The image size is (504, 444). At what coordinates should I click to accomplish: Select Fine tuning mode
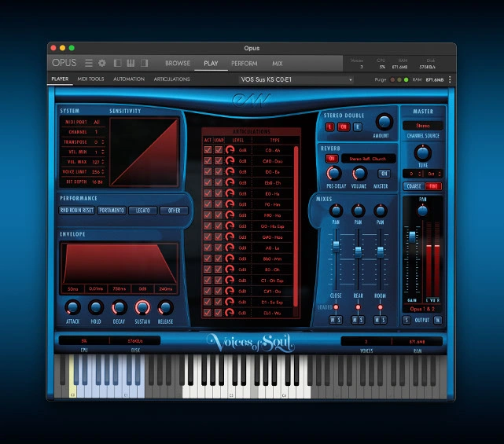tap(433, 186)
